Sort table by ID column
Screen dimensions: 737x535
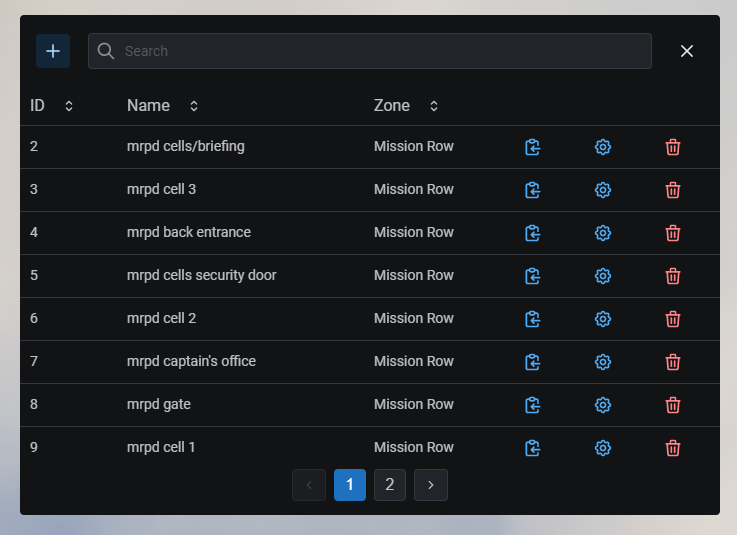tap(69, 106)
